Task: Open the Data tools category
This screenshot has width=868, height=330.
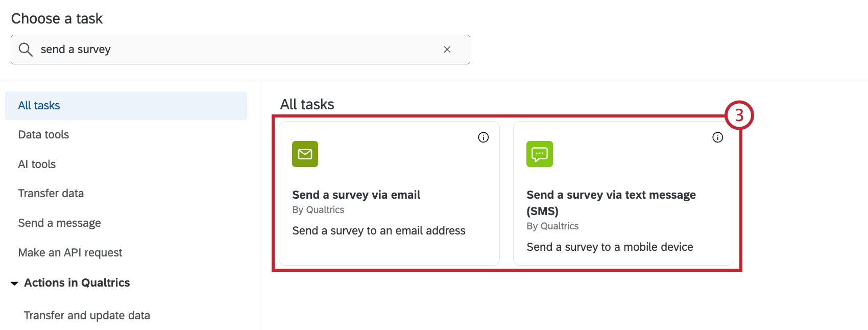Action: (x=43, y=135)
